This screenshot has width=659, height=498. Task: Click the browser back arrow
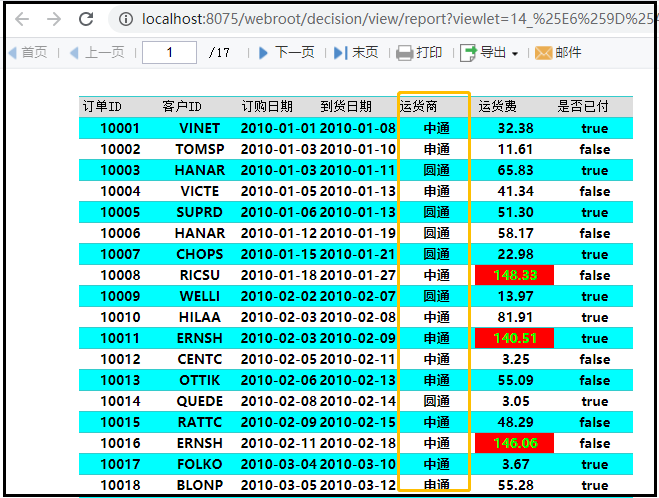click(22, 19)
